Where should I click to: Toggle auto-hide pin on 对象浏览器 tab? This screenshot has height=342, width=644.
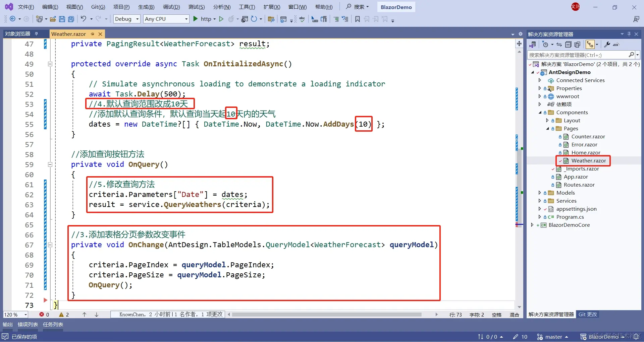(x=36, y=33)
